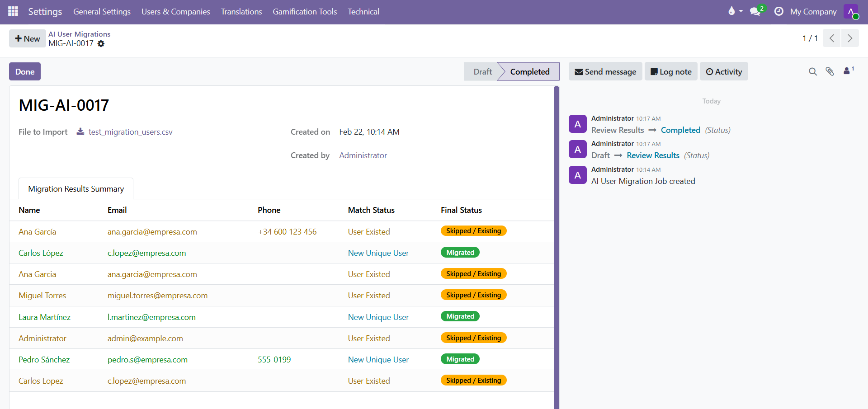
Task: Open the Technical menu
Action: 363,12
